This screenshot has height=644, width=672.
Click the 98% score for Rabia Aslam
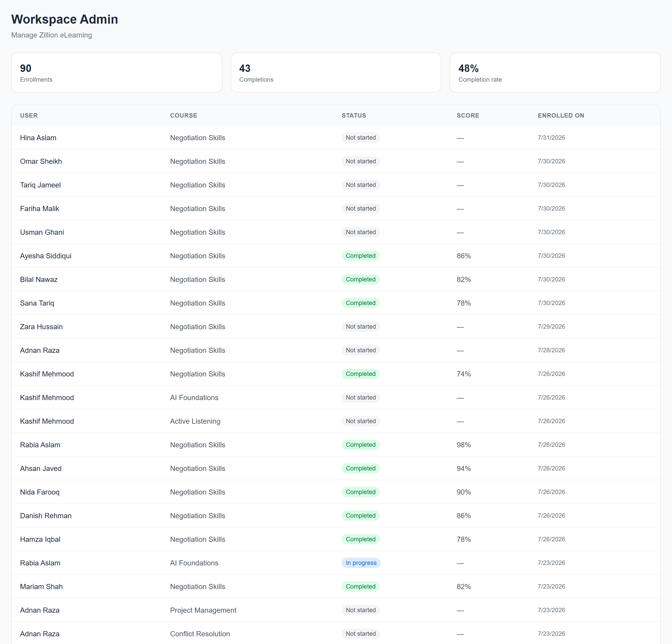[464, 445]
